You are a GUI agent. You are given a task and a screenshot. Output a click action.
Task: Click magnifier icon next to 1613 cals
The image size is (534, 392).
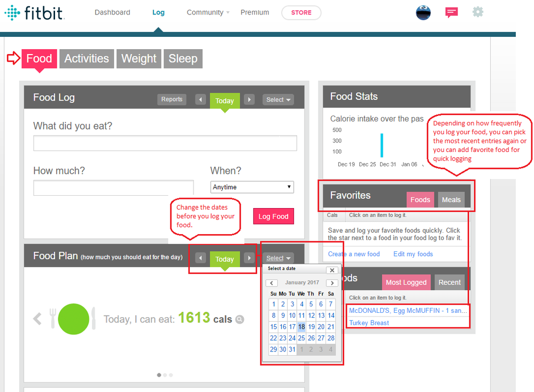240,320
